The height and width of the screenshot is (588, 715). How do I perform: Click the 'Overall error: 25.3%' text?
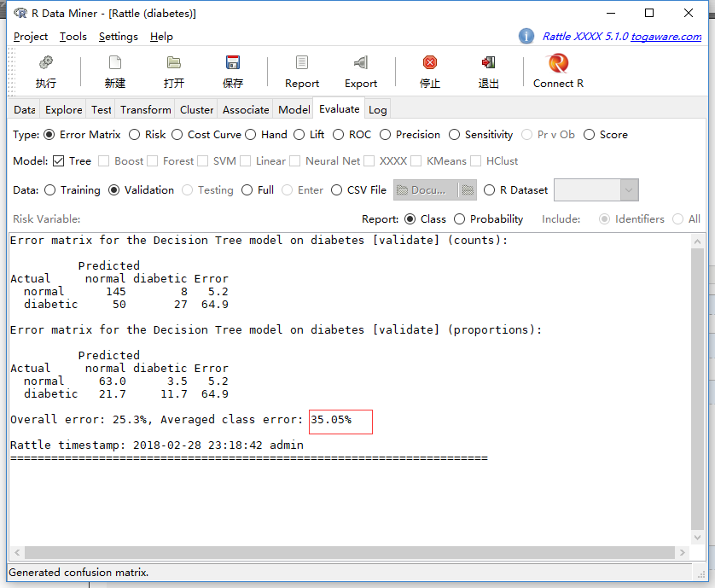(78, 419)
